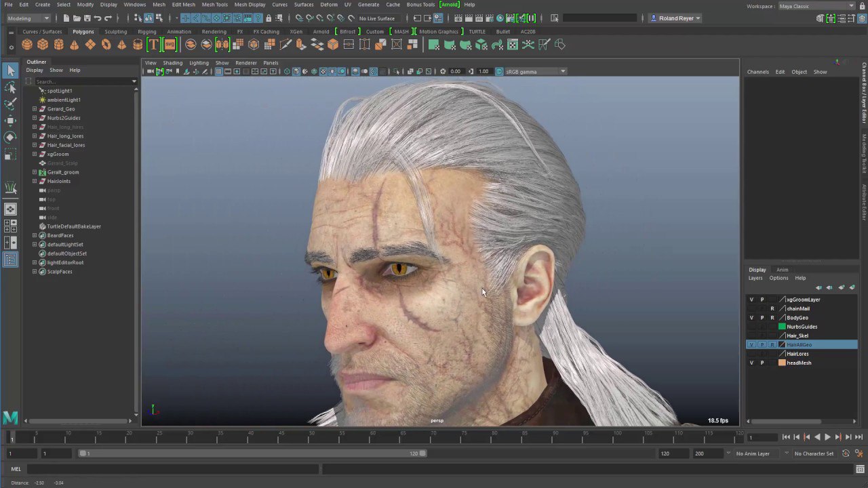This screenshot has width=868, height=488.
Task: Click the Save Scene icon
Action: click(x=87, y=18)
